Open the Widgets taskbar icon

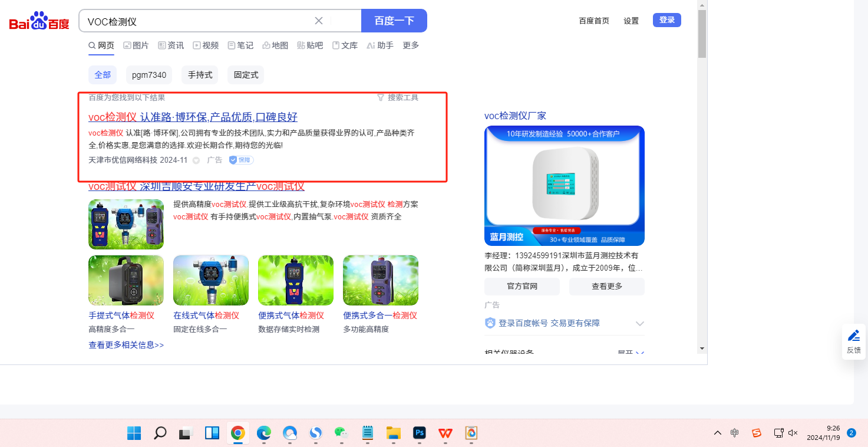click(x=212, y=433)
